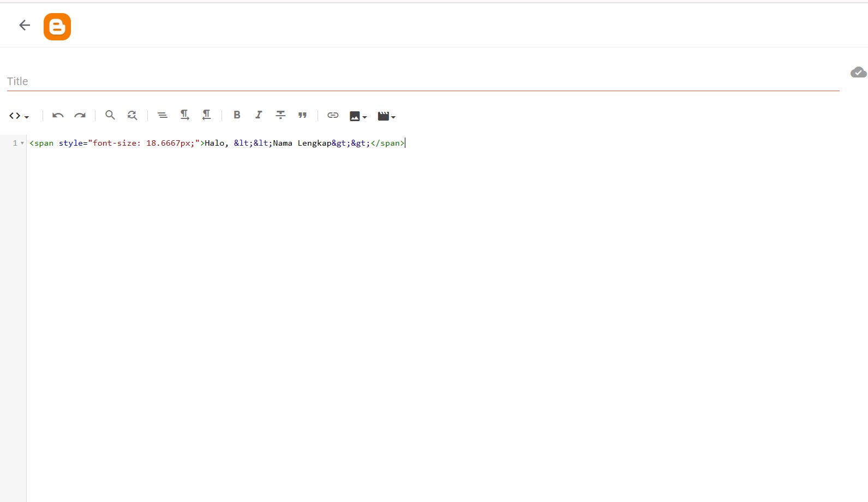Click the 'Lengkap' word in code
Screen dimensions: 868x502
point(314,143)
